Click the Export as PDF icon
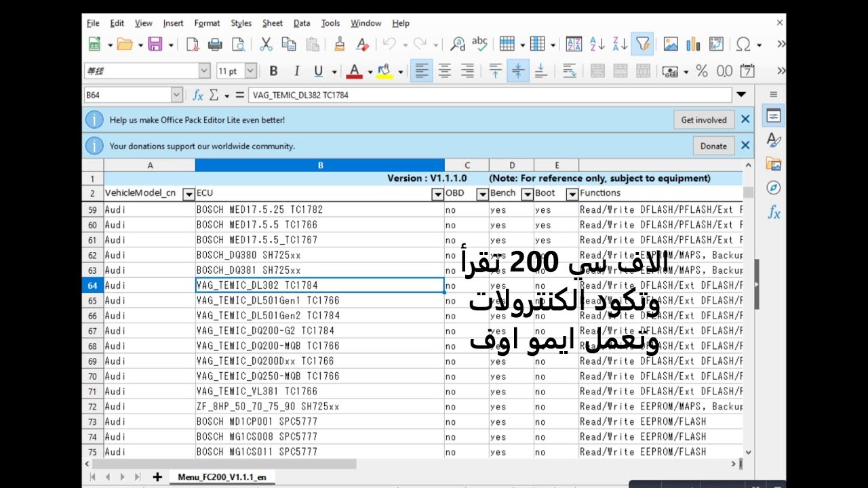 pos(193,44)
